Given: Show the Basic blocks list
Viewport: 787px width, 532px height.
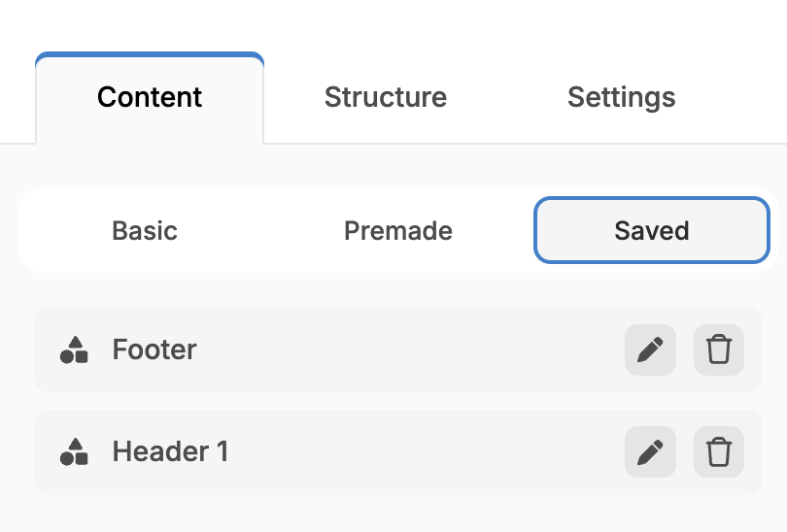Looking at the screenshot, I should coord(145,231).
